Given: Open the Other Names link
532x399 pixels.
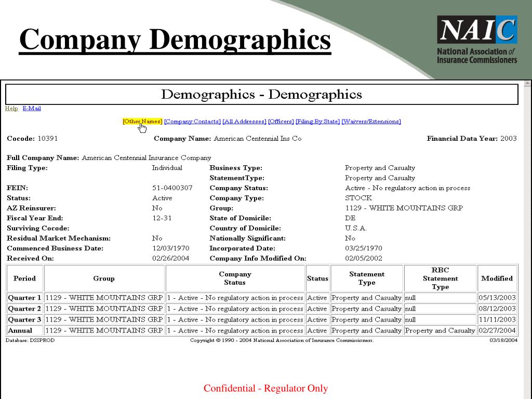Looking at the screenshot, I should coord(142,122).
